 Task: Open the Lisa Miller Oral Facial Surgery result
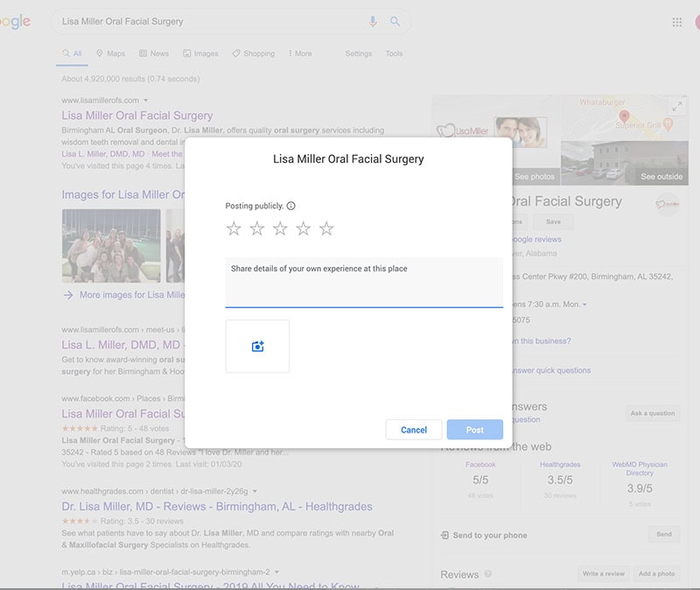(x=137, y=116)
